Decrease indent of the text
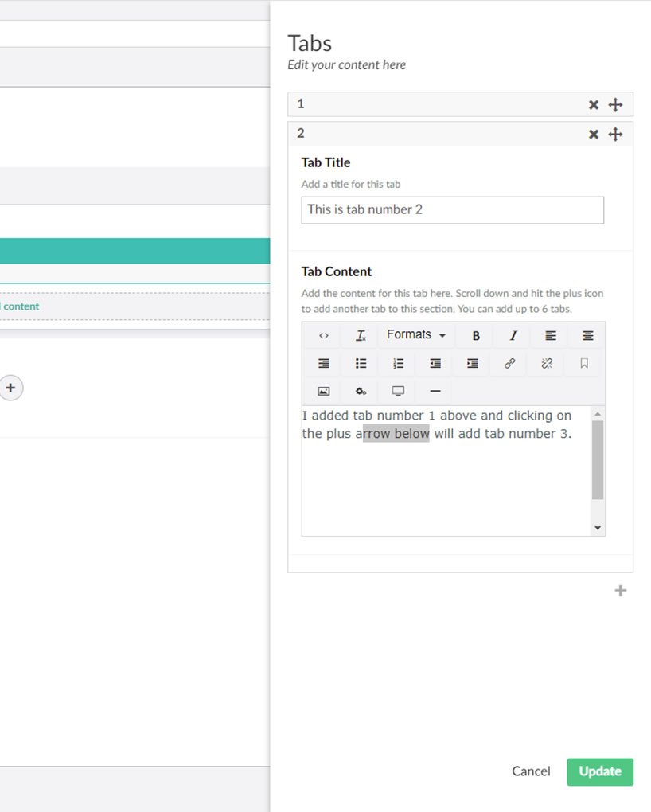This screenshot has height=812, width=651. click(x=435, y=364)
